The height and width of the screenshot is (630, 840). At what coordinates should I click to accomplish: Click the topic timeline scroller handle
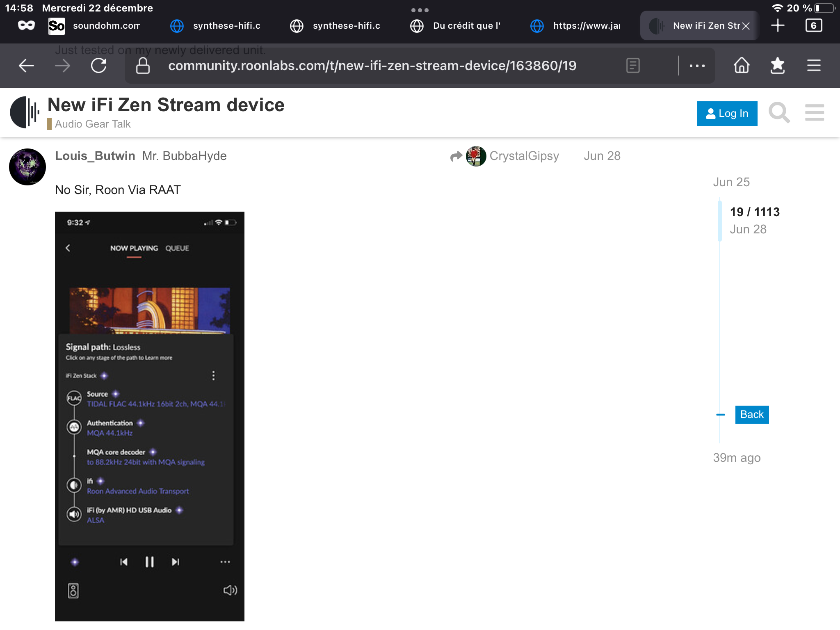pos(720,220)
